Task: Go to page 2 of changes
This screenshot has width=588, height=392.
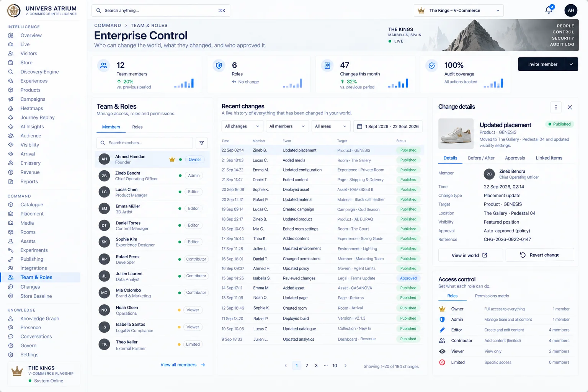Action: tap(307, 366)
